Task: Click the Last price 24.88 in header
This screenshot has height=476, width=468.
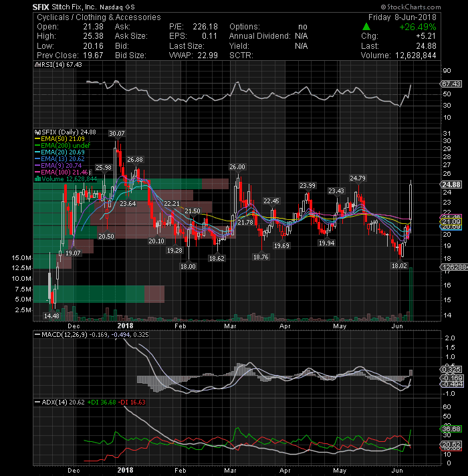Action: (x=426, y=46)
